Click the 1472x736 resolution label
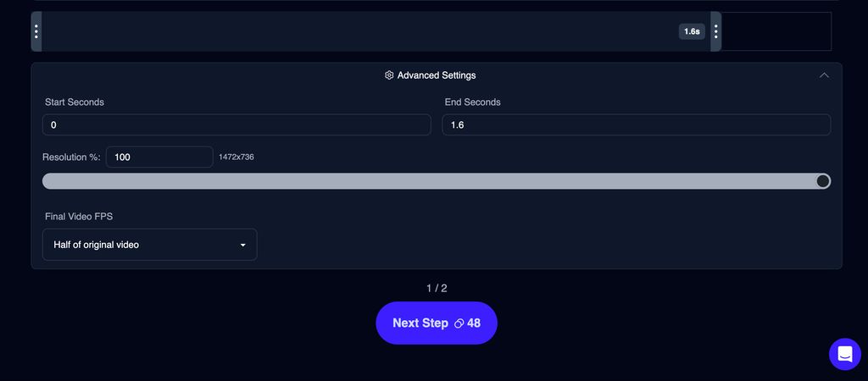868x381 pixels. [x=236, y=157]
